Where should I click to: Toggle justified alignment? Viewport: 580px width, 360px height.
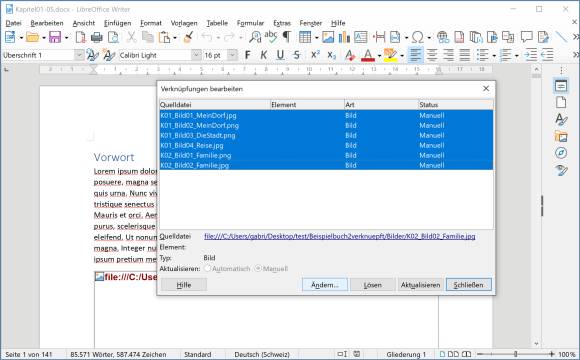(x=464, y=55)
